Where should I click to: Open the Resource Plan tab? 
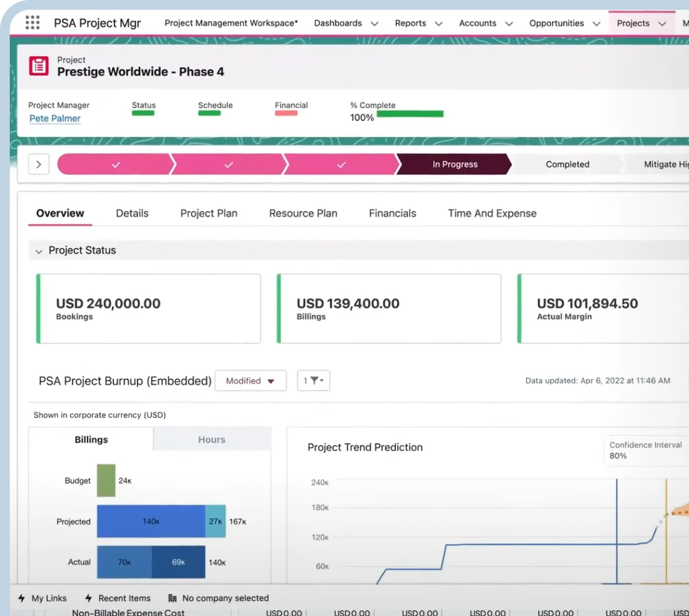303,213
